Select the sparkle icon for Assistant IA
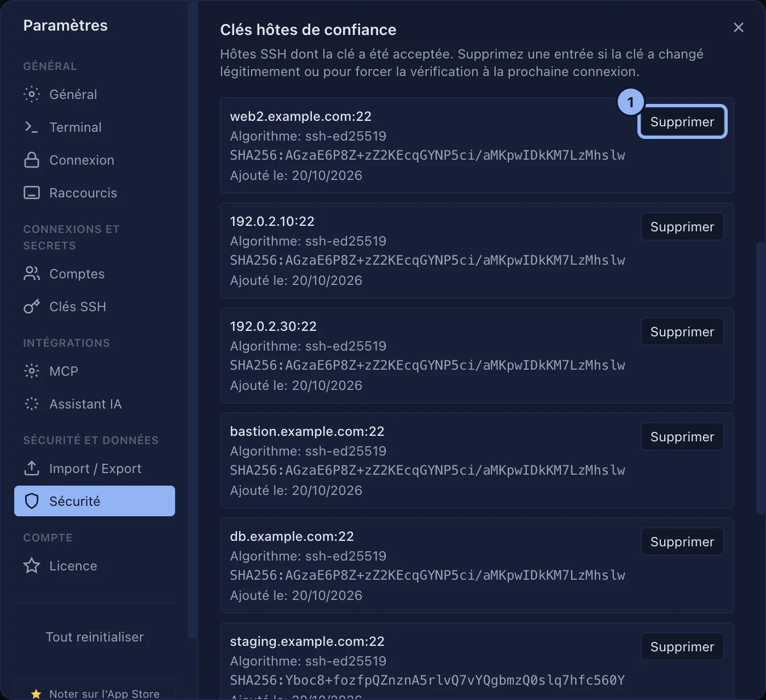766x700 pixels. pos(32,404)
